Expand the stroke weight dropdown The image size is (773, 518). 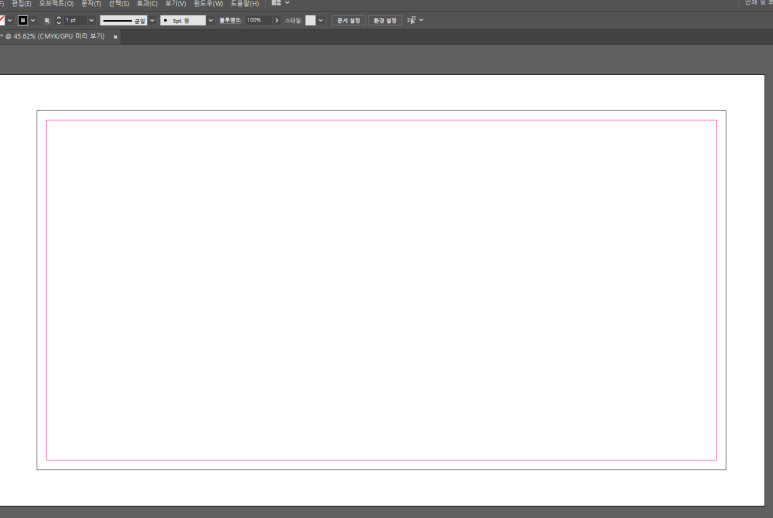[92, 20]
